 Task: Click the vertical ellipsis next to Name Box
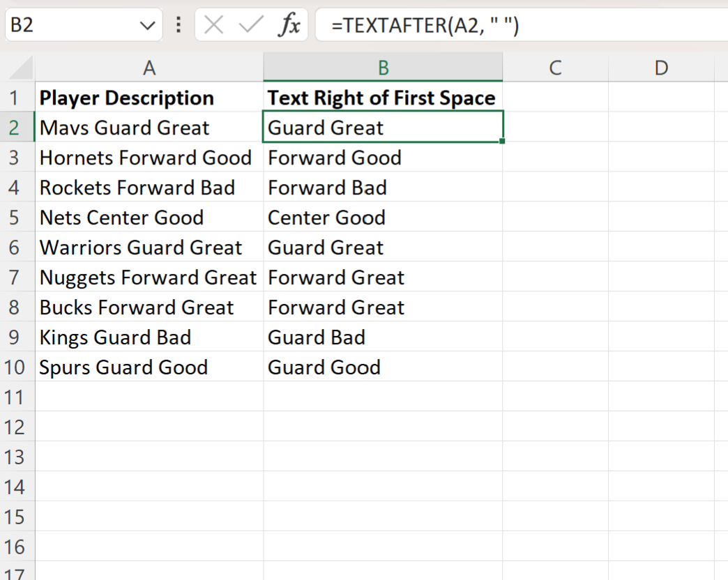pos(178,24)
